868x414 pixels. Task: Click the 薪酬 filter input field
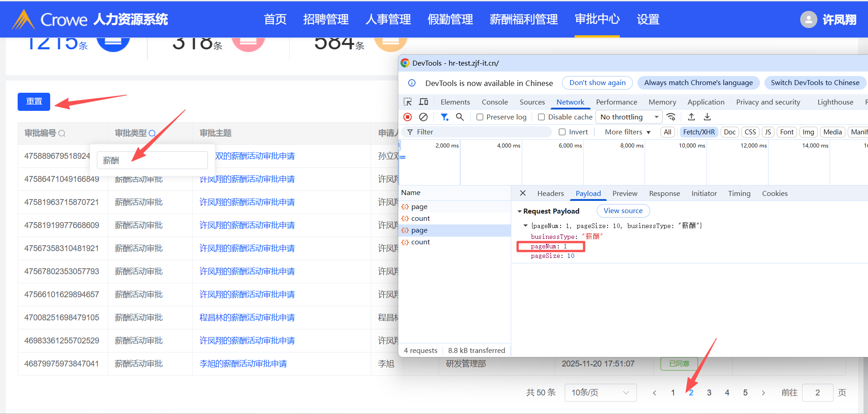[x=152, y=161]
